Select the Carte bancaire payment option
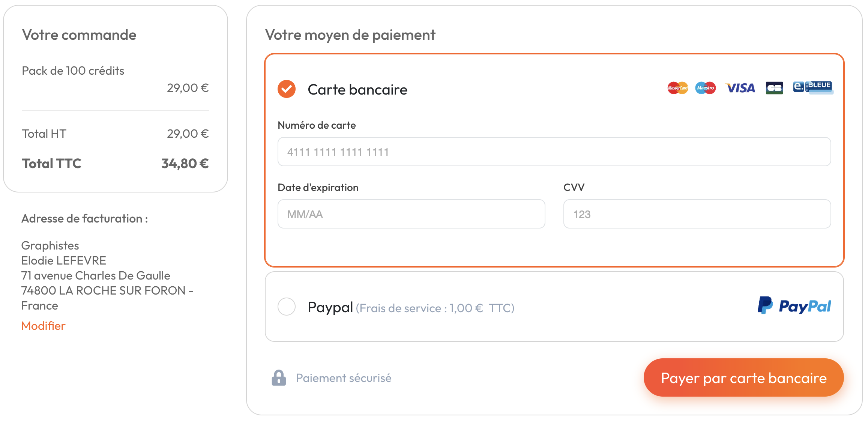This screenshot has width=868, height=421. point(287,89)
